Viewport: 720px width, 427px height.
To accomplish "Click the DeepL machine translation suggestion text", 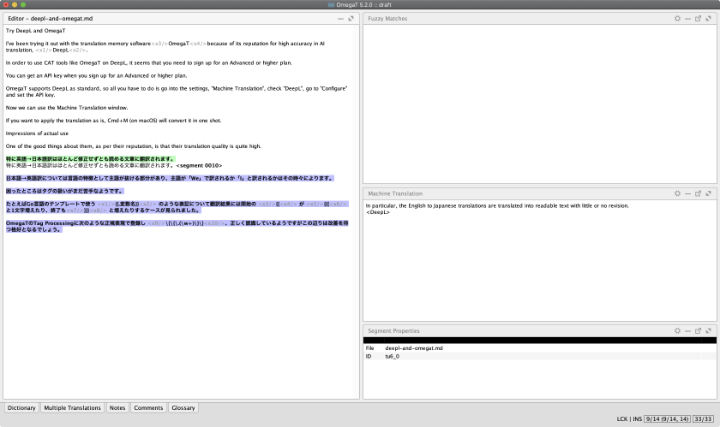I will tap(497, 206).
